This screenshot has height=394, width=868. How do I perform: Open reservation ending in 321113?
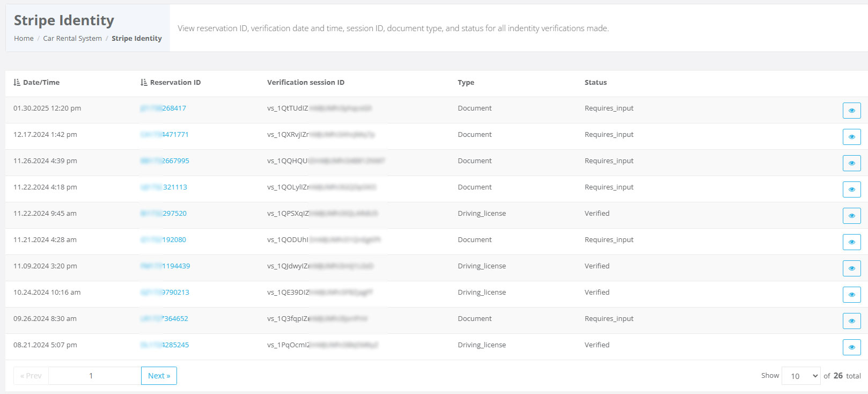pyautogui.click(x=164, y=187)
